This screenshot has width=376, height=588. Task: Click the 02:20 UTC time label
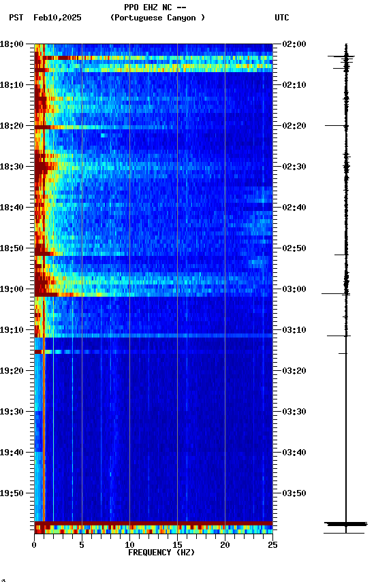pos(294,126)
